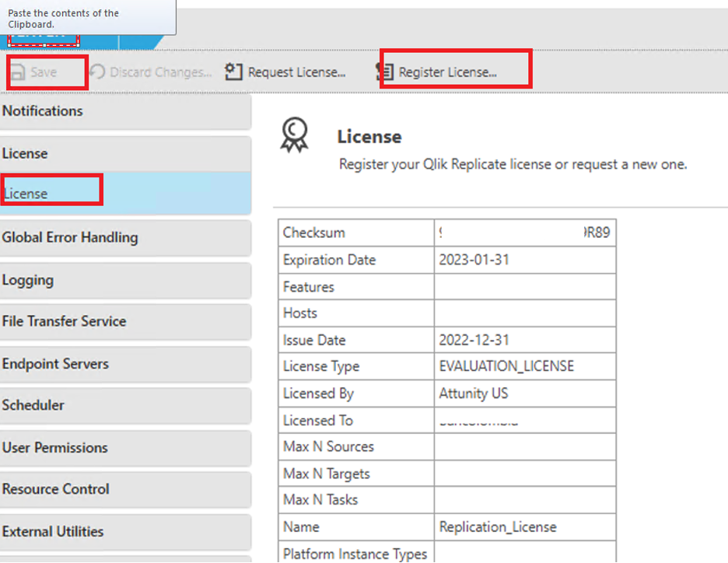Open Resource Control section

click(125, 489)
